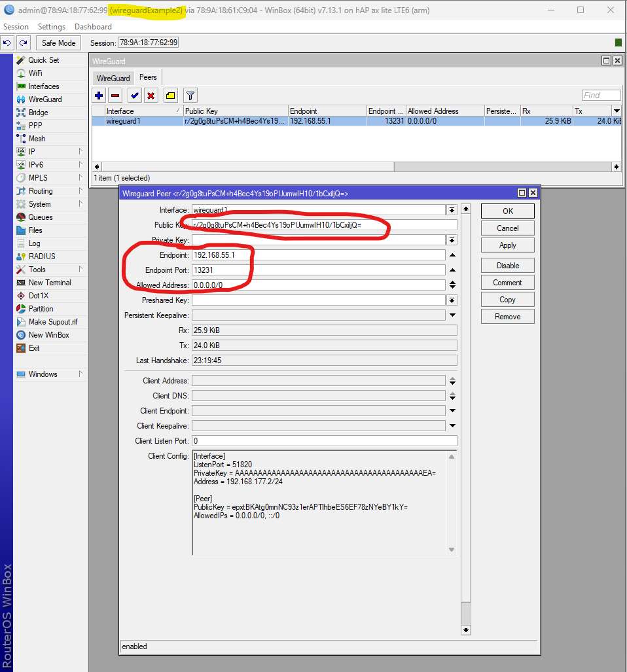Click the Disable button
Image resolution: width=627 pixels, height=672 pixels.
(507, 265)
